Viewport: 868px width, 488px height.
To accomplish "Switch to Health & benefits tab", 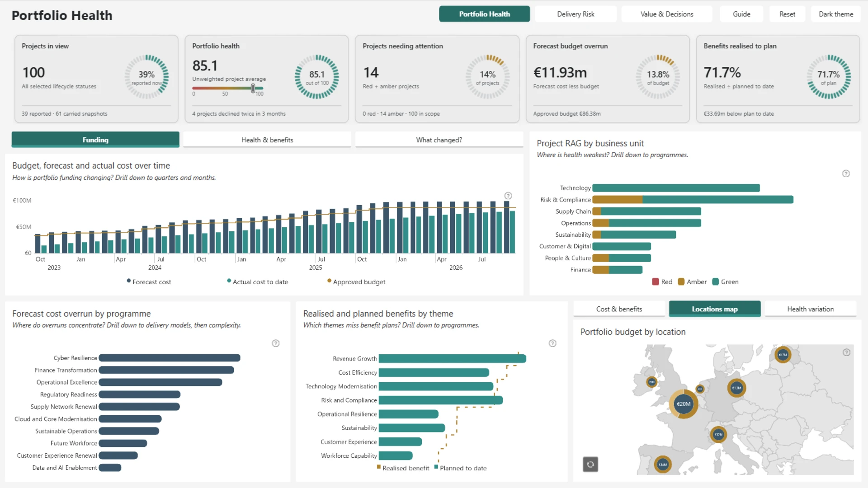I will pos(267,140).
